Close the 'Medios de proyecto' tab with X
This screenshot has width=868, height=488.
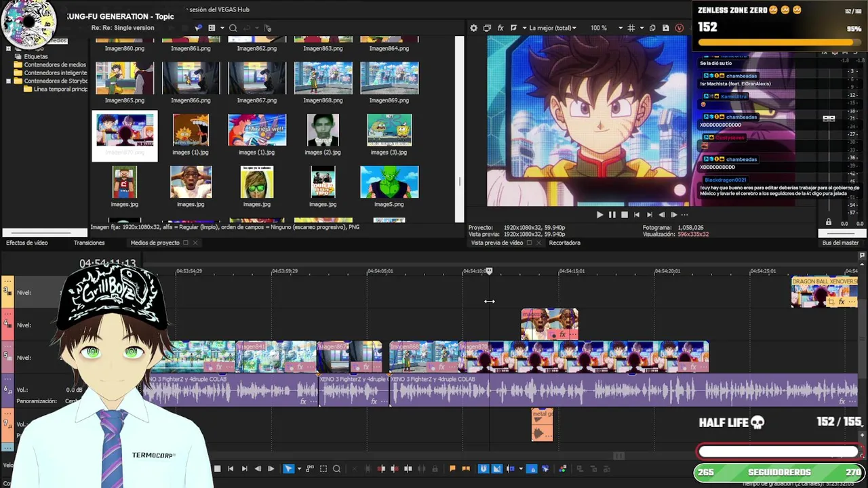pos(195,243)
